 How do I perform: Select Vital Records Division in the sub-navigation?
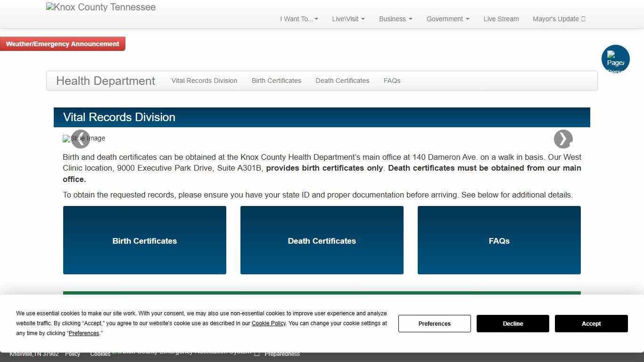[x=204, y=81]
